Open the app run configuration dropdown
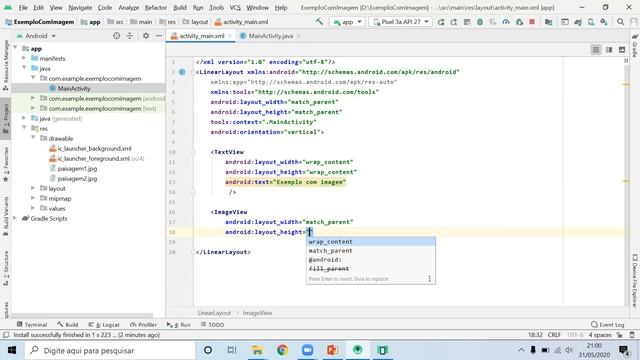 coord(347,22)
